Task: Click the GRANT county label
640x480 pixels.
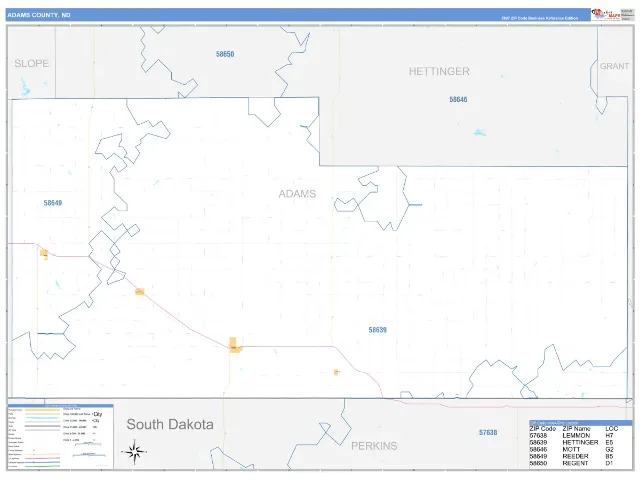Action: [x=614, y=66]
